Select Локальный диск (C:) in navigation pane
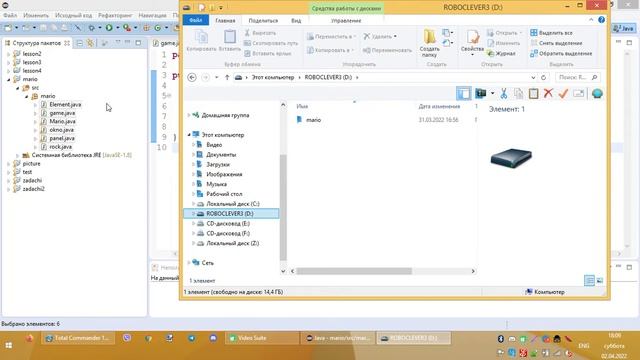This screenshot has width=640, height=360. (x=233, y=204)
